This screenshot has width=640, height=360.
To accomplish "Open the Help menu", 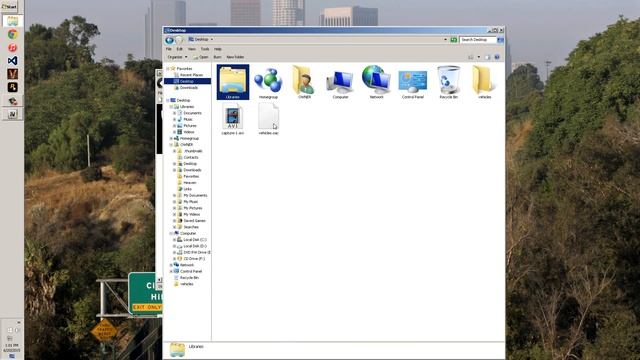I will click(218, 49).
